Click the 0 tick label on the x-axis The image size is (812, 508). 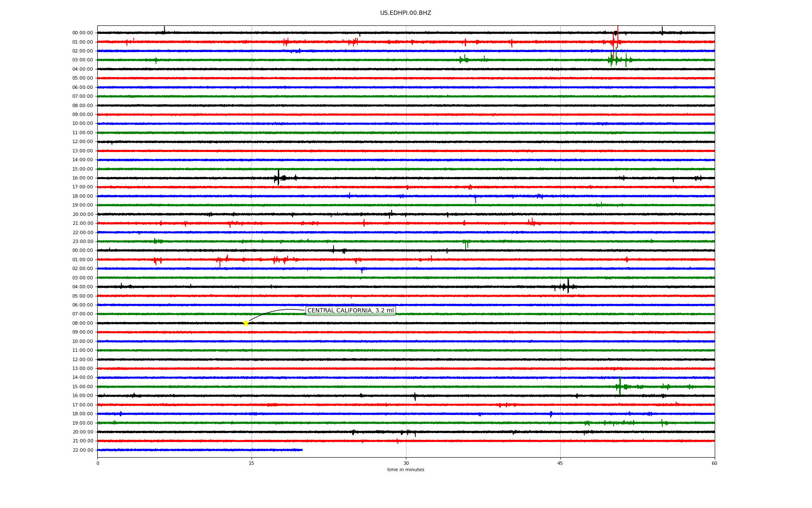coord(98,463)
